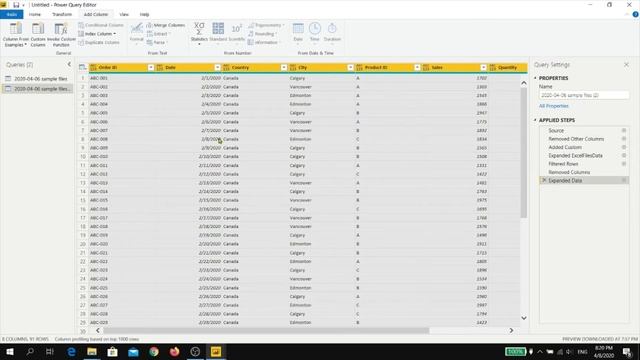Open Date column filter dropdown
The image size is (640, 360).
click(x=217, y=67)
